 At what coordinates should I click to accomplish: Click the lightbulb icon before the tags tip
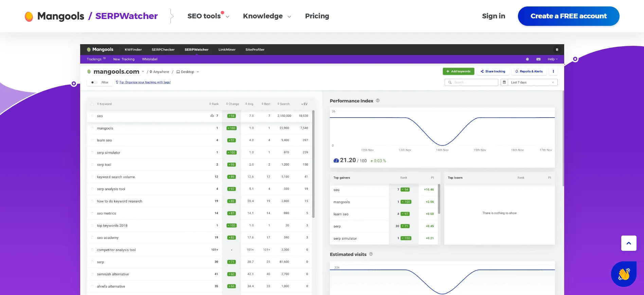[x=117, y=82]
